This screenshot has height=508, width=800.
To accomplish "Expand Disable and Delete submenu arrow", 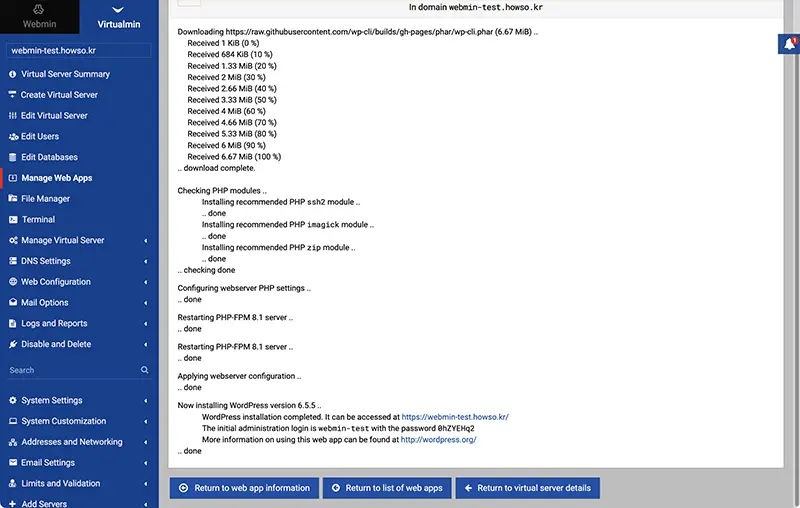I will (146, 344).
